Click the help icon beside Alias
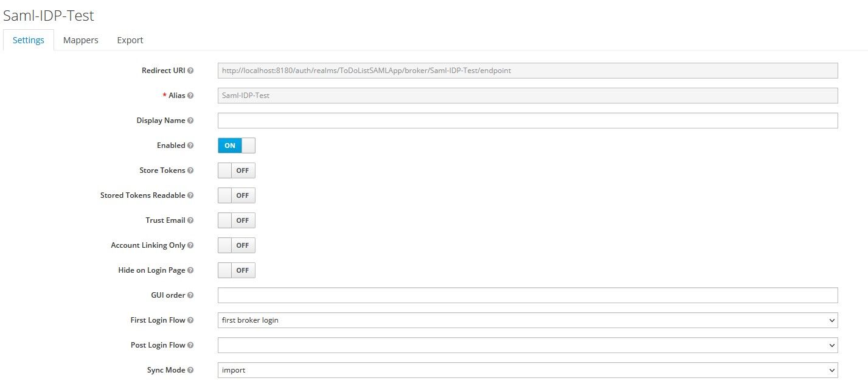The height and width of the screenshot is (389, 868). (191, 96)
